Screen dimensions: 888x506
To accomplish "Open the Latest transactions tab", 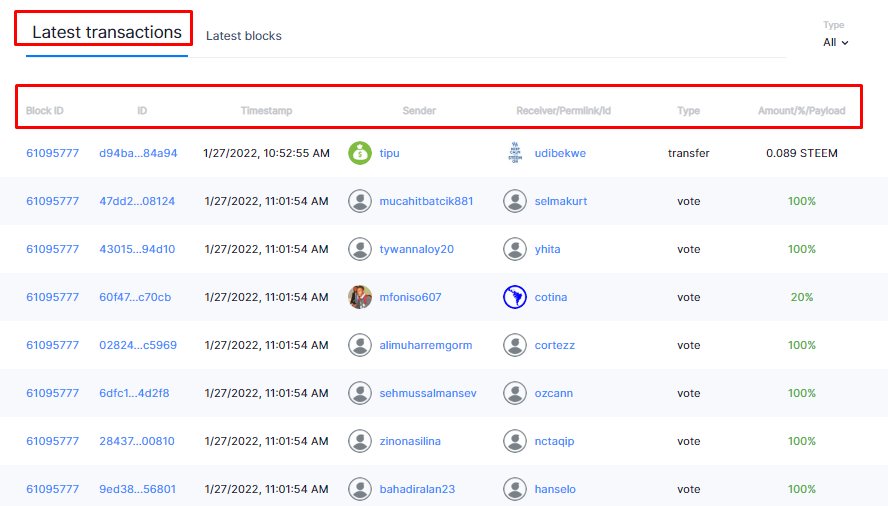I will click(106, 32).
